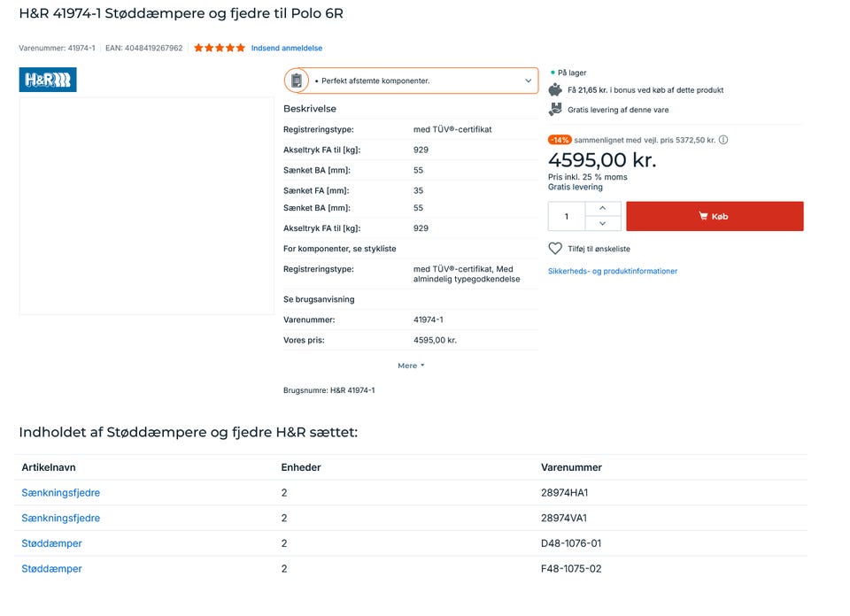Image resolution: width=850 pixels, height=616 pixels.
Task: Open the Støddæmper D48-1076-01 item link
Action: (51, 543)
